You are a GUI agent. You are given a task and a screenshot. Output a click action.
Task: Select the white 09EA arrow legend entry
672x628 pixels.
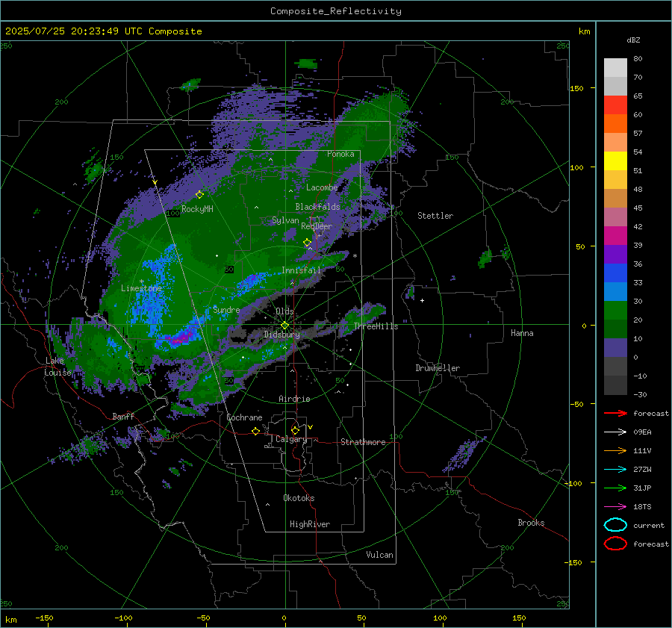615,432
